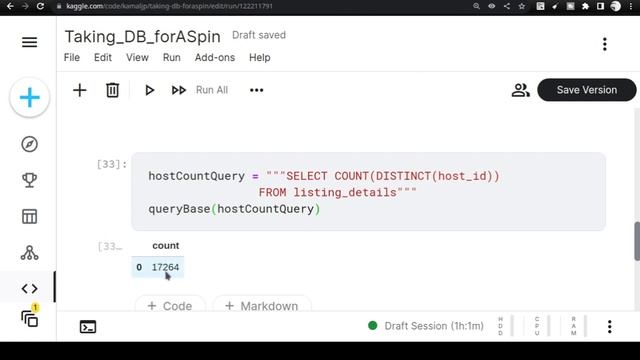Click the Draft saved status text
640x360 pixels.
pyautogui.click(x=259, y=35)
